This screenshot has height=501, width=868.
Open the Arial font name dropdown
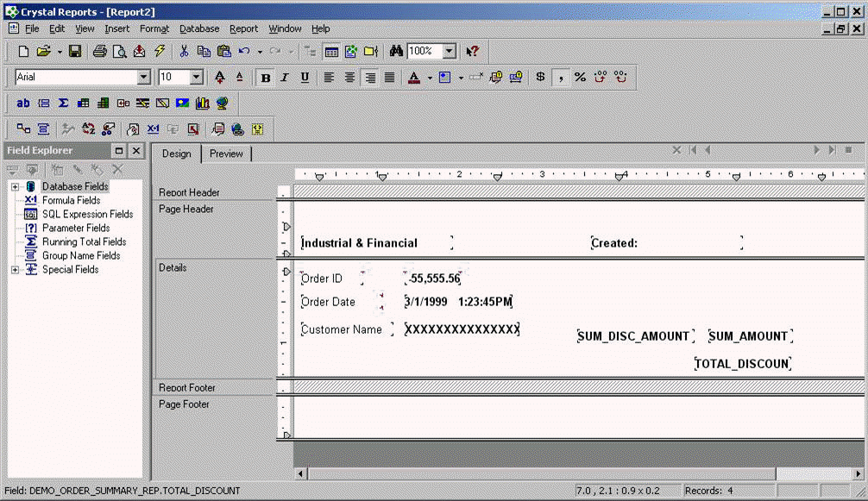pyautogui.click(x=143, y=78)
